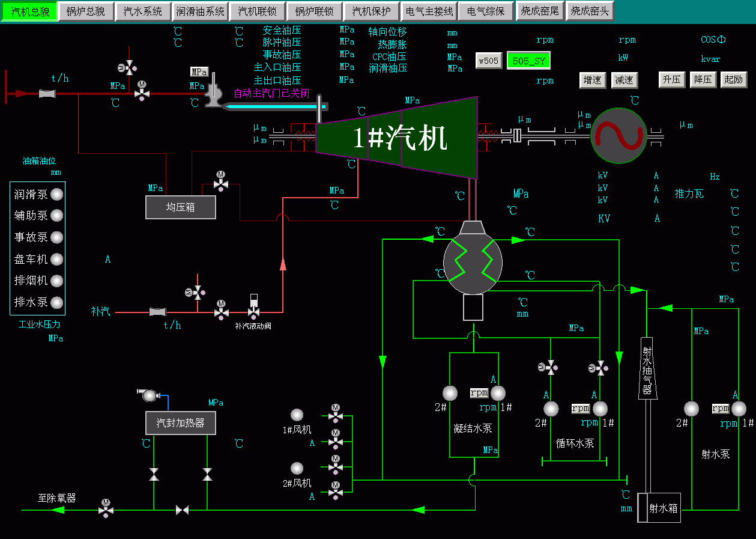756x539 pixels.
Task: Click the 增速 speed-up button
Action: pyautogui.click(x=593, y=80)
